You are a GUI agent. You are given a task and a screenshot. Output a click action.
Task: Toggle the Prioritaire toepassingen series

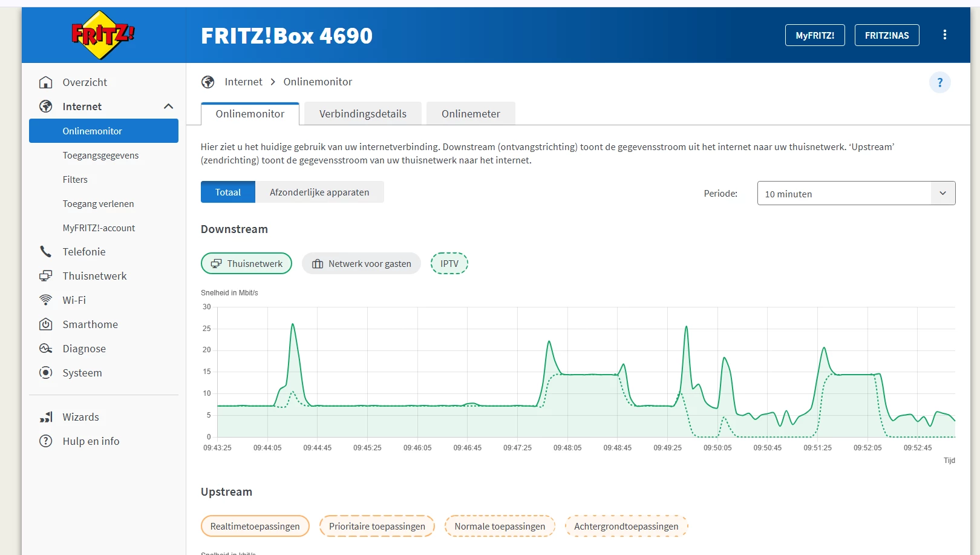(377, 526)
